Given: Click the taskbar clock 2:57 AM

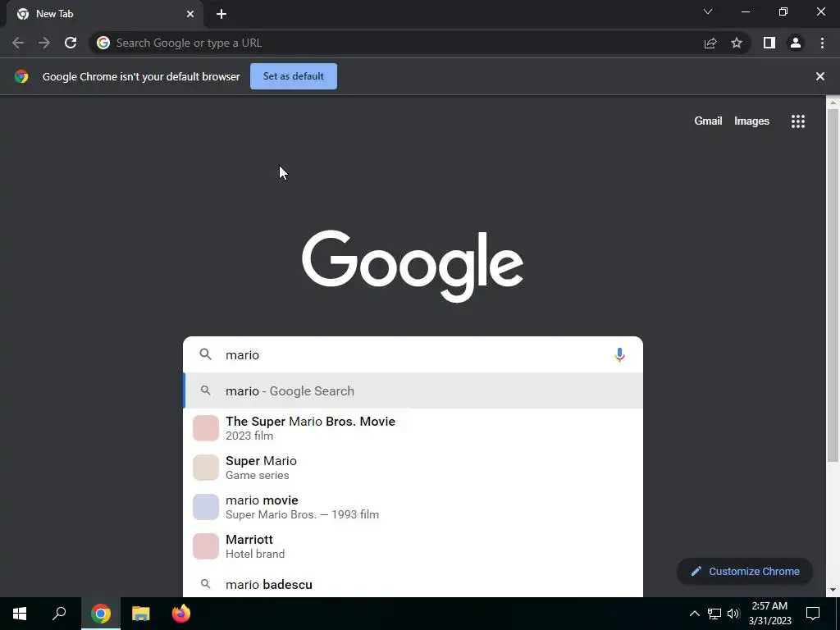Looking at the screenshot, I should pos(769,614).
